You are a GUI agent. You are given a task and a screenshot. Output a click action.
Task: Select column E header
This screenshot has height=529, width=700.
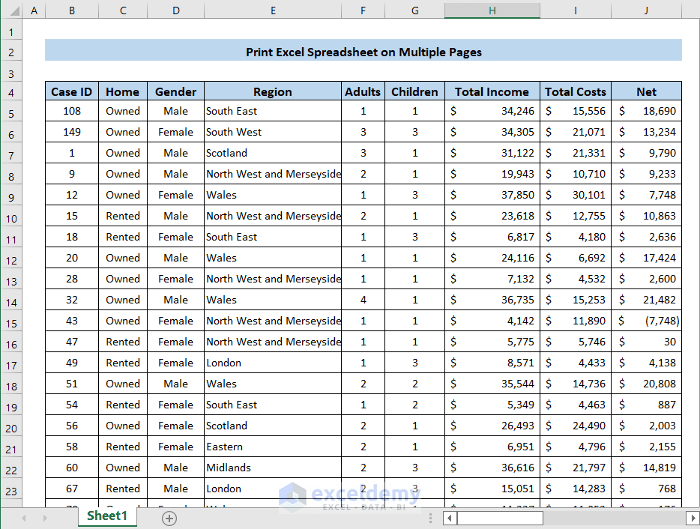coord(272,10)
